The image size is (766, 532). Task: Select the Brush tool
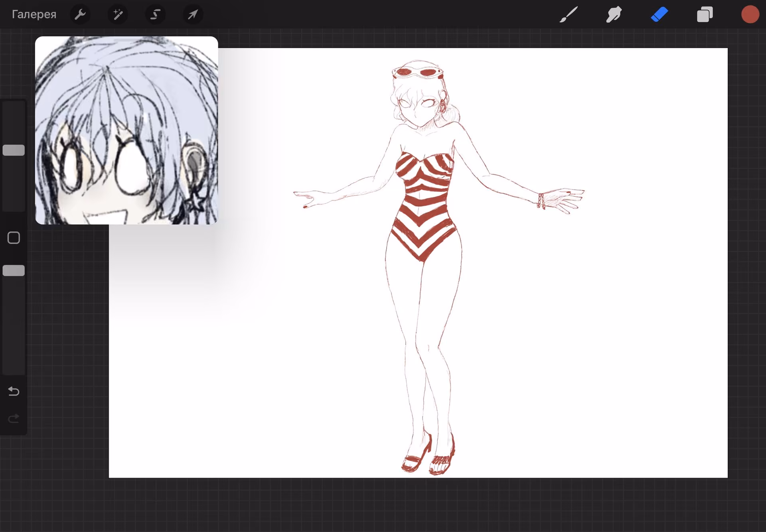tap(569, 14)
